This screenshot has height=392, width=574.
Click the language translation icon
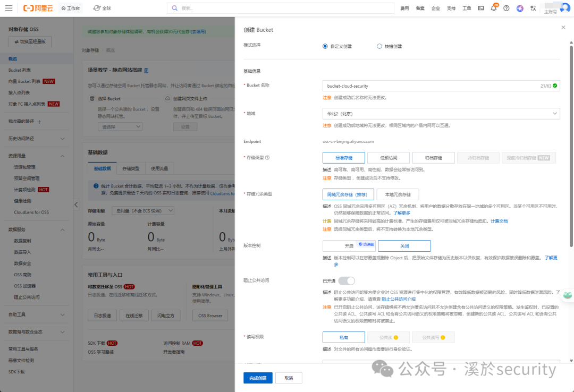click(534, 8)
